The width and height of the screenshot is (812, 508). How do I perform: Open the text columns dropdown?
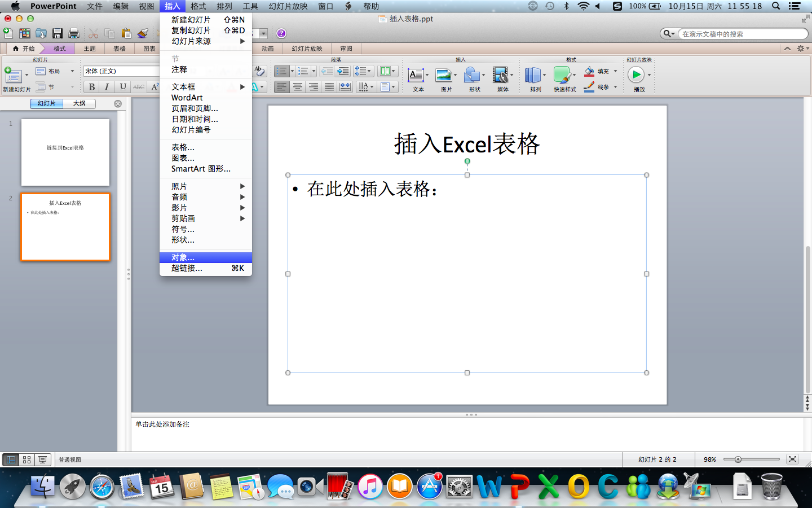click(x=387, y=71)
